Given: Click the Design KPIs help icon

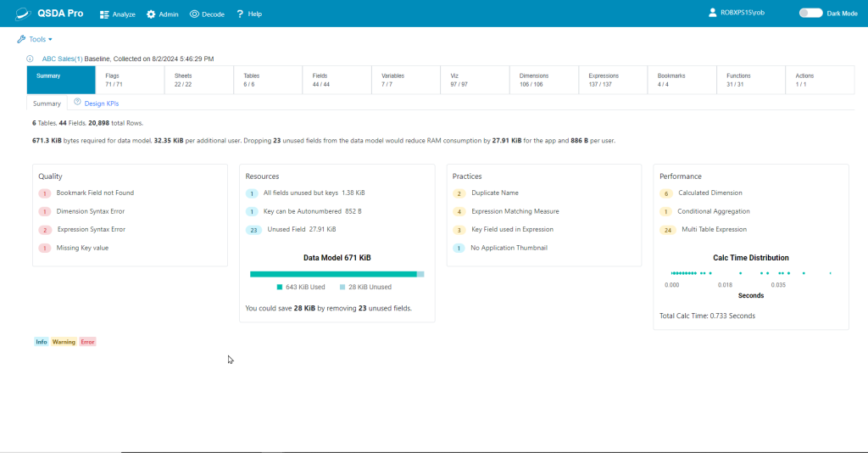Looking at the screenshot, I should tap(77, 102).
